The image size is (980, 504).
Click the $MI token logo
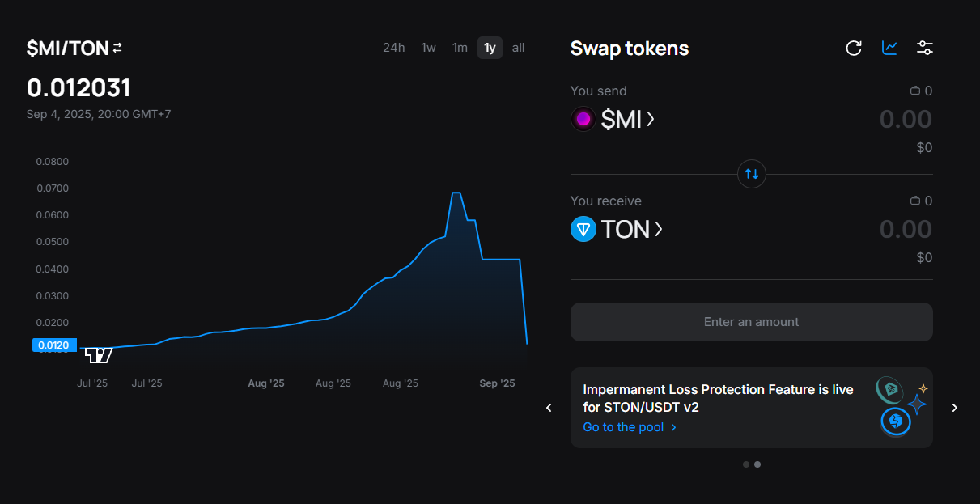[x=583, y=120]
